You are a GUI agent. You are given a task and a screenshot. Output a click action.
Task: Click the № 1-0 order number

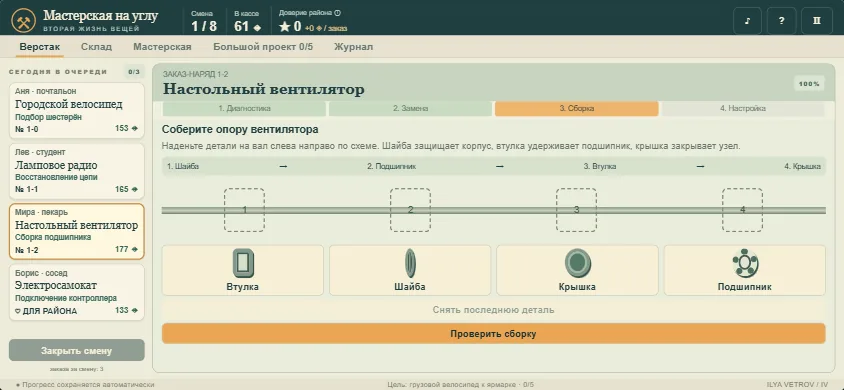tap(26, 129)
